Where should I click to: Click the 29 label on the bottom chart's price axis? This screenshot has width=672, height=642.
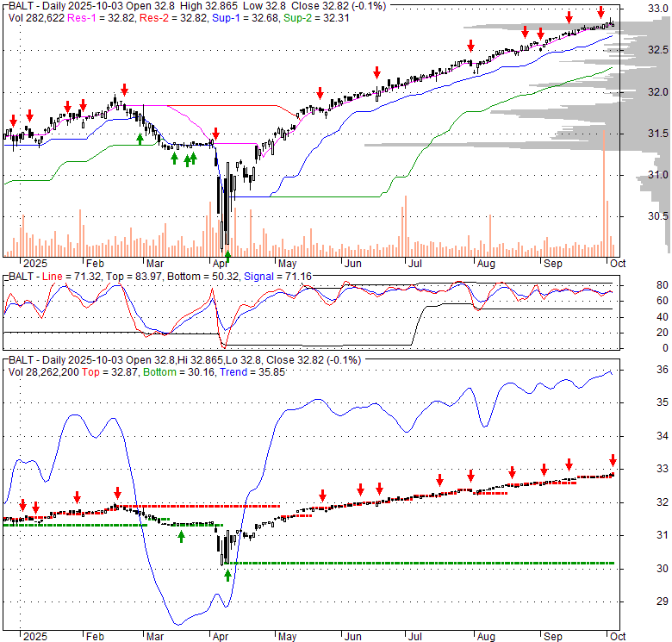(x=663, y=601)
